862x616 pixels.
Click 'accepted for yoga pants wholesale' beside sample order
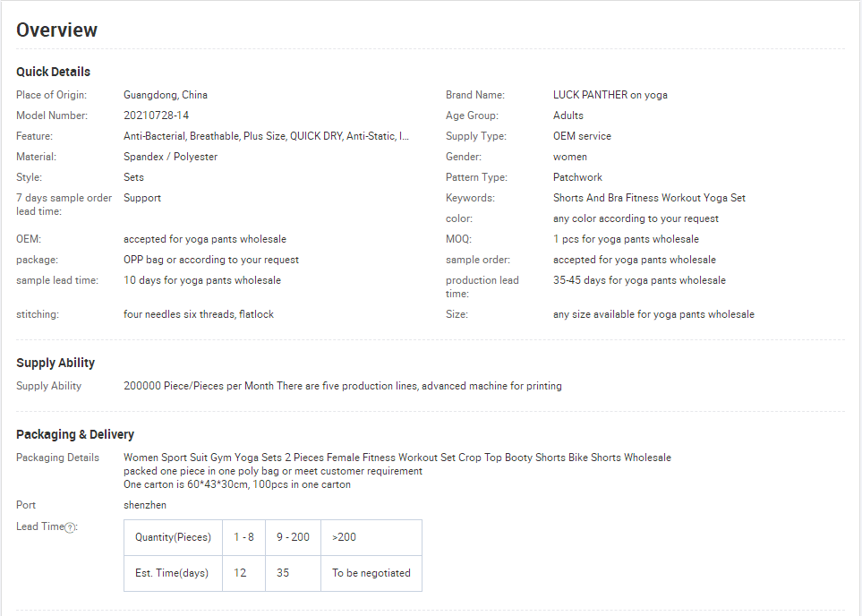[x=635, y=260]
